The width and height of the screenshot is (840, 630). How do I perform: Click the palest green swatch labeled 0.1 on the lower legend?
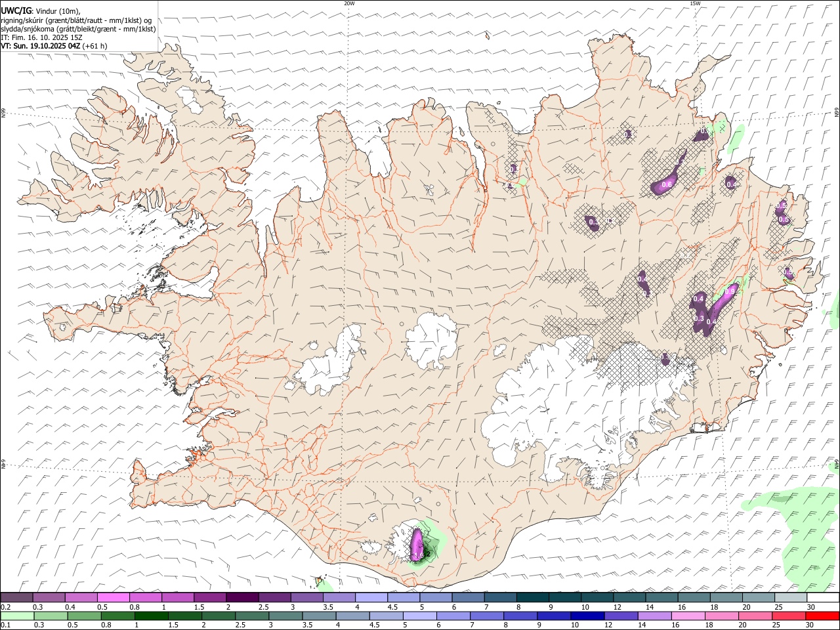pos(17,616)
